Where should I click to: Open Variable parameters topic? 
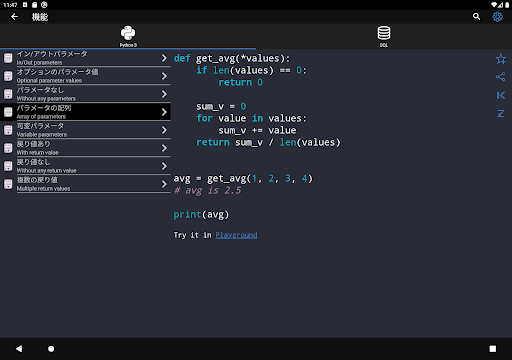85,130
